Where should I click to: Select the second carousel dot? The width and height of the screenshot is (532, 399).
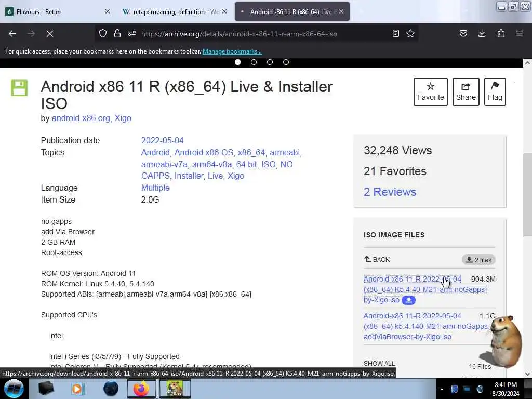coord(254,62)
